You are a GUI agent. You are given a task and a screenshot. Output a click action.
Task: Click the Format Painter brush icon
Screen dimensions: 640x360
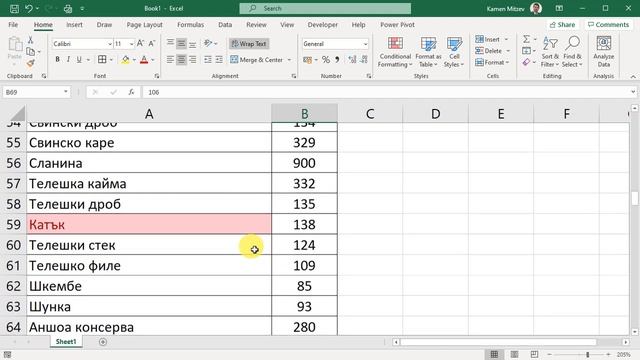30,63
